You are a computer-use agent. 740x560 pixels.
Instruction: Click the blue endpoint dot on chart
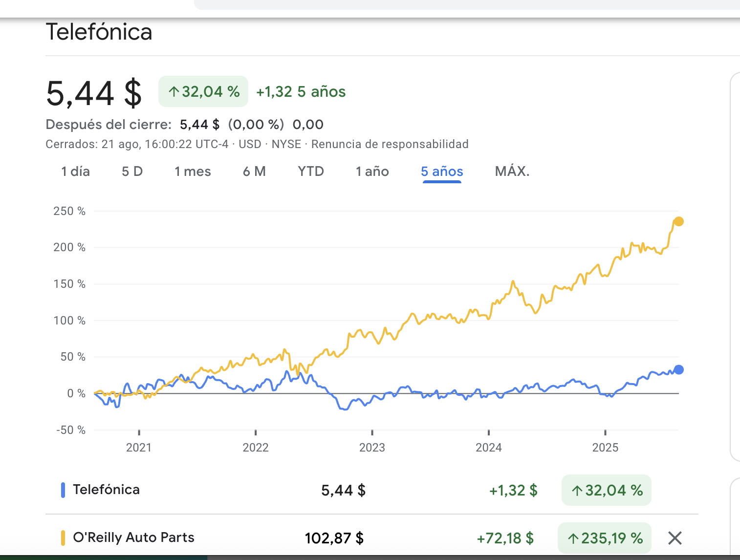[678, 369]
